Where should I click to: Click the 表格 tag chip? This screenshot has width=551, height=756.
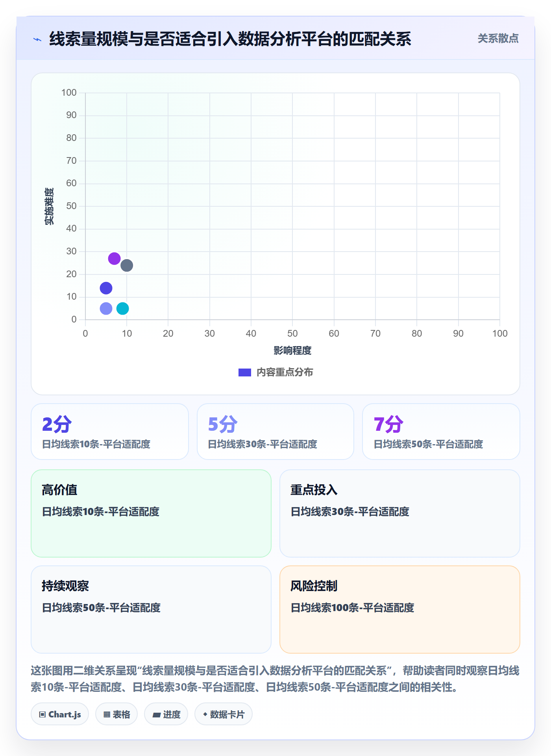pyautogui.click(x=116, y=714)
